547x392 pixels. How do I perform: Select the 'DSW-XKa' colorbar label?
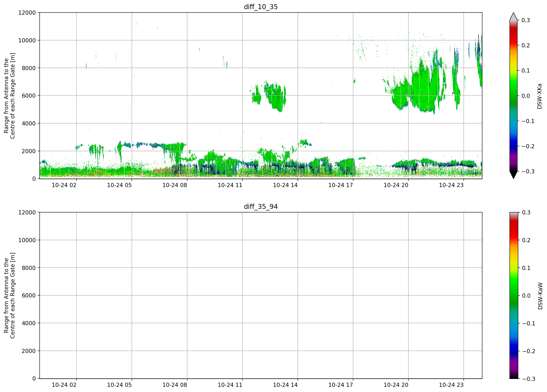[x=539, y=96]
